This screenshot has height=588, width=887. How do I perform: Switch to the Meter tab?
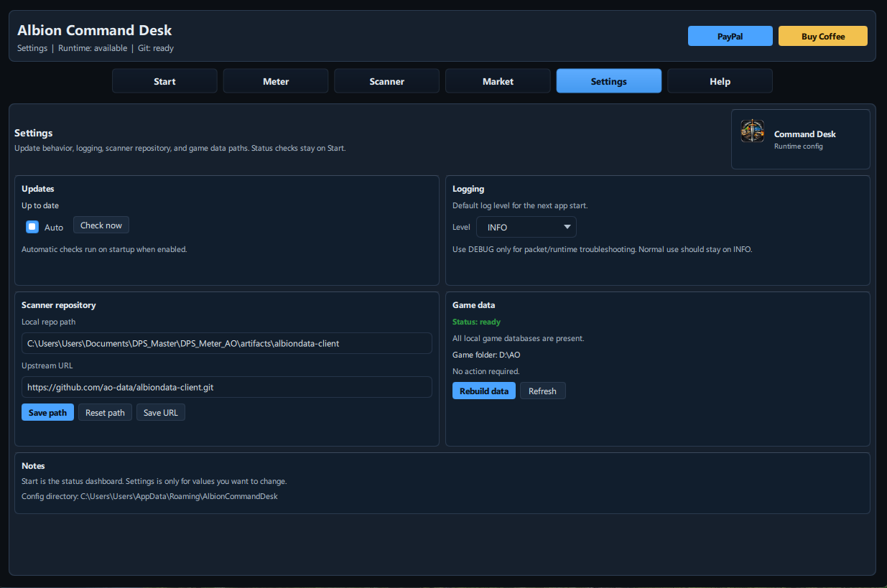tap(275, 80)
